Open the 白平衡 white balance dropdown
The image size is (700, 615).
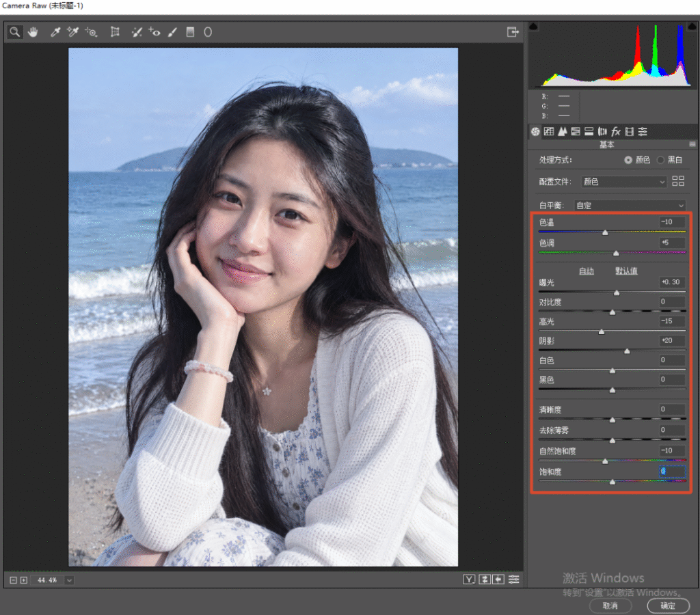click(630, 205)
